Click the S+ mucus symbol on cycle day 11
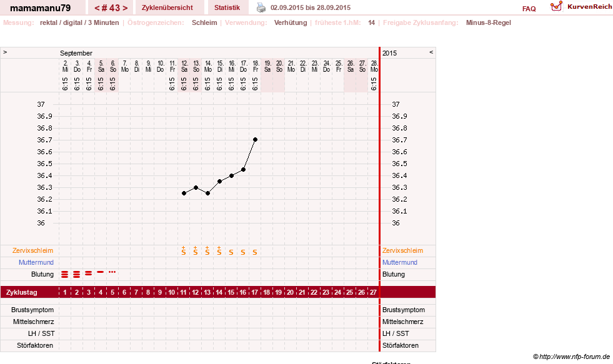 (x=184, y=251)
